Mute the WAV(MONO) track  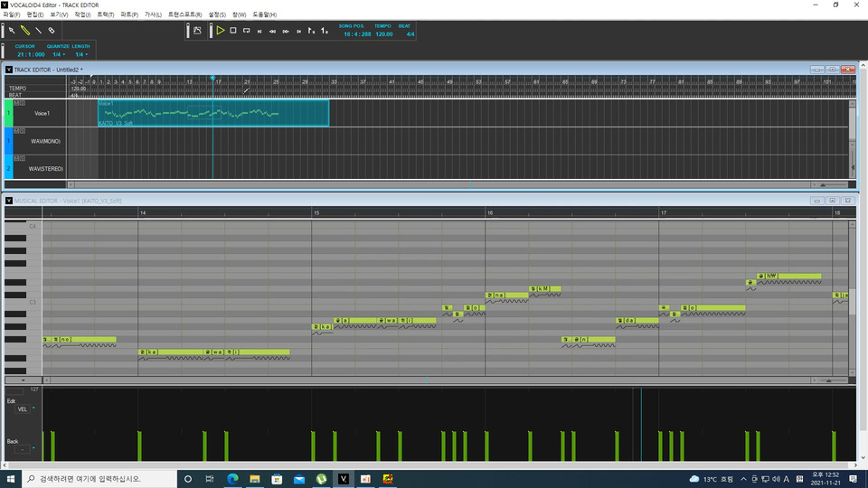[x=16, y=130]
